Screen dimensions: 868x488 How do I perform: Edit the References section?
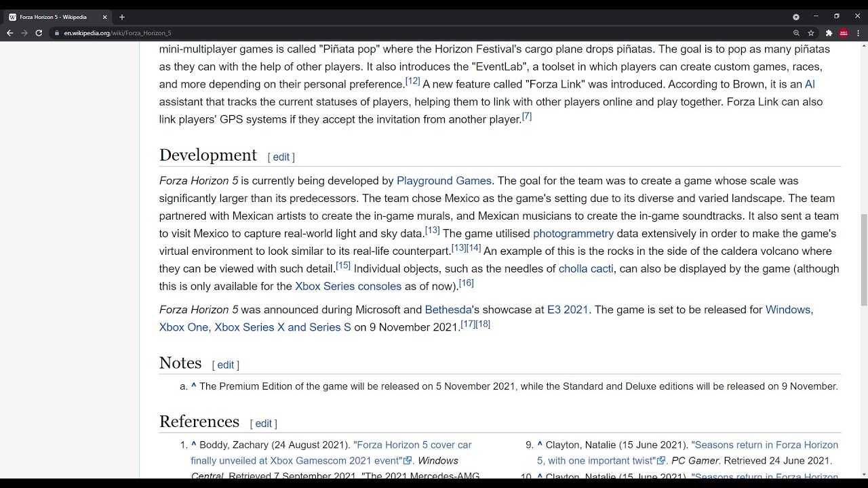pyautogui.click(x=264, y=424)
